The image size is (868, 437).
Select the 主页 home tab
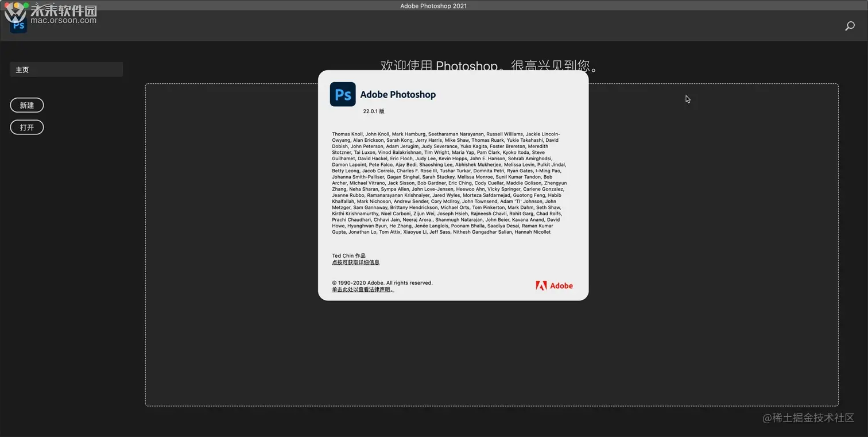[66, 69]
